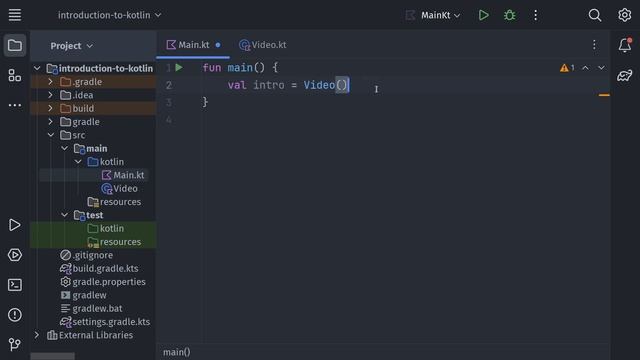
Task: Open editor tabs options menu
Action: [594, 45]
